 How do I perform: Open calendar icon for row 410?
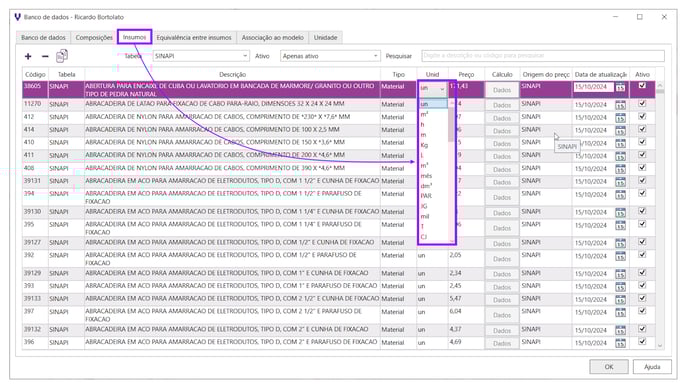[620, 143]
